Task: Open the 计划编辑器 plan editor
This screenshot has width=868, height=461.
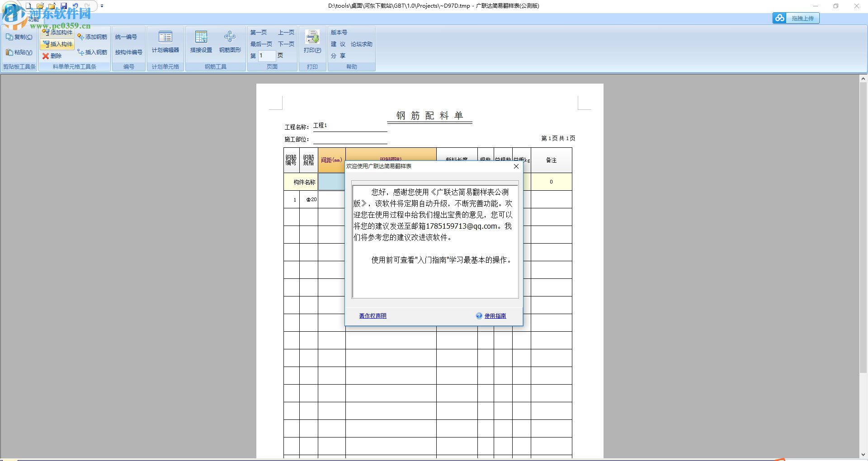Action: coord(165,42)
